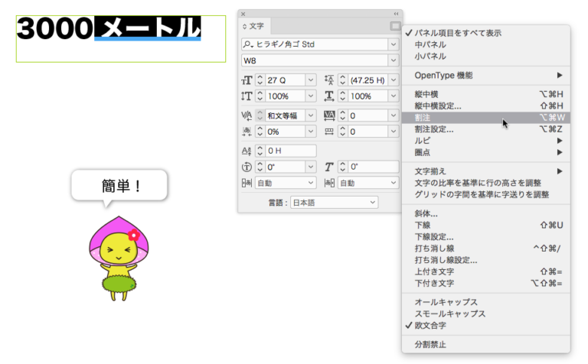The height and width of the screenshot is (364, 588).
Task: Click the 文字 panel tab
Action: tap(256, 26)
